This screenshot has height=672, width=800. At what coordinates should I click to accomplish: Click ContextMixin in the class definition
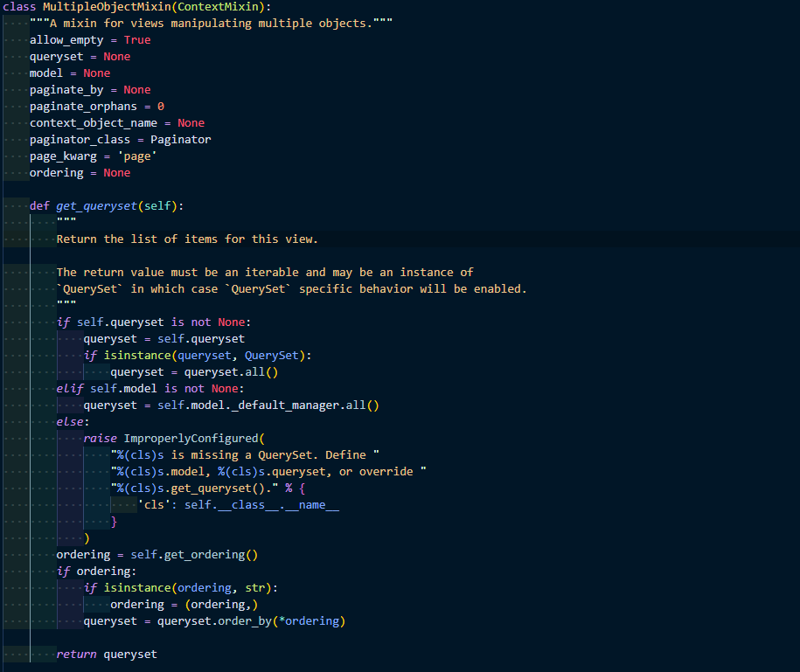tap(218, 7)
